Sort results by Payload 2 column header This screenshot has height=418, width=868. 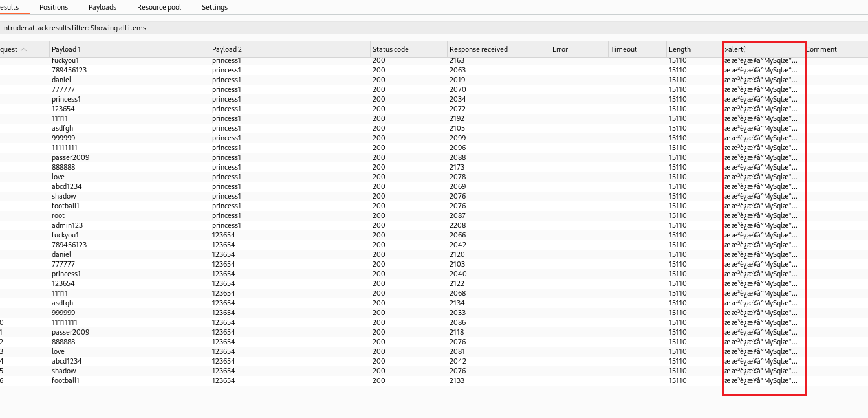tap(290, 49)
